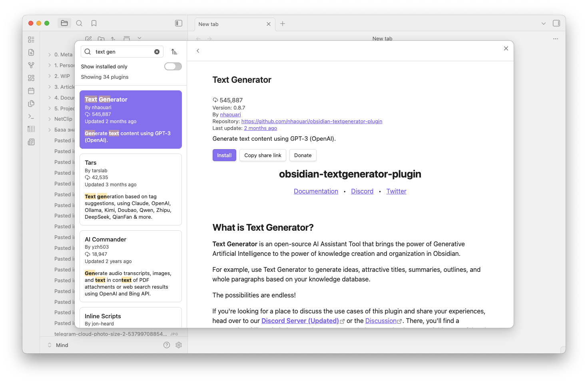Open the GitHub repository link
588x383 pixels.
(x=312, y=121)
